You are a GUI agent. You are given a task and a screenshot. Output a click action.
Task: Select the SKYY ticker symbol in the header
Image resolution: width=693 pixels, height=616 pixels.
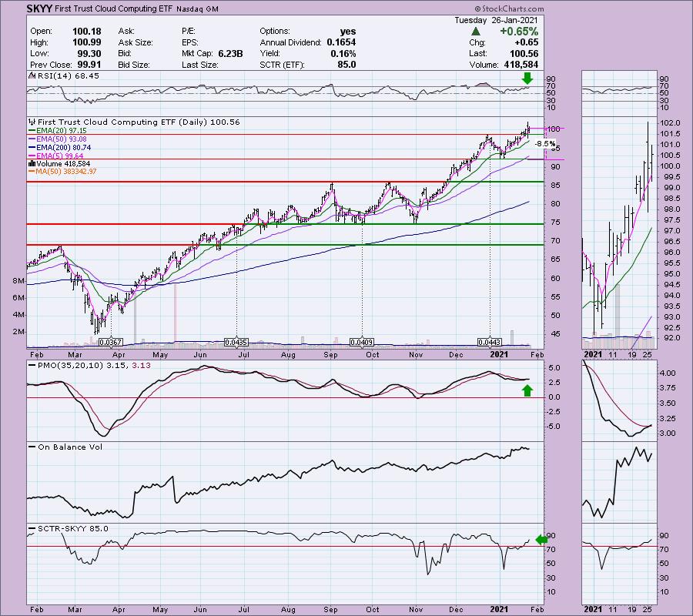point(39,8)
